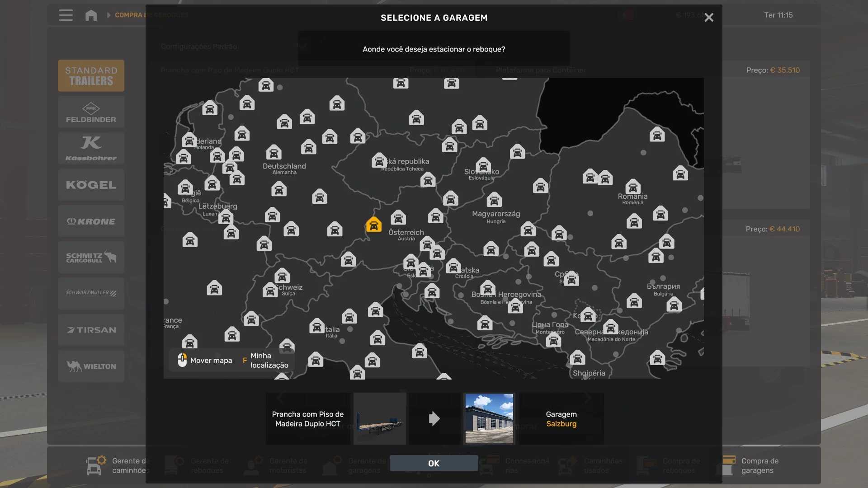Click the flatbed trailer preview thumbnail
This screenshot has width=868, height=488.
[x=379, y=418]
